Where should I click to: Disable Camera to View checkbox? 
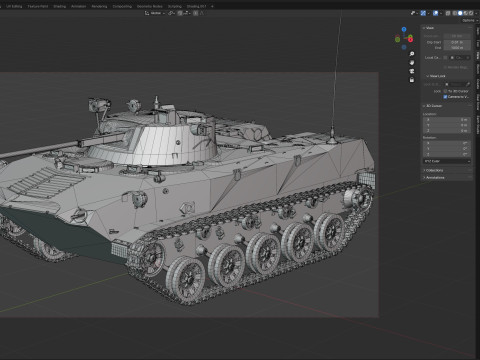(445, 97)
